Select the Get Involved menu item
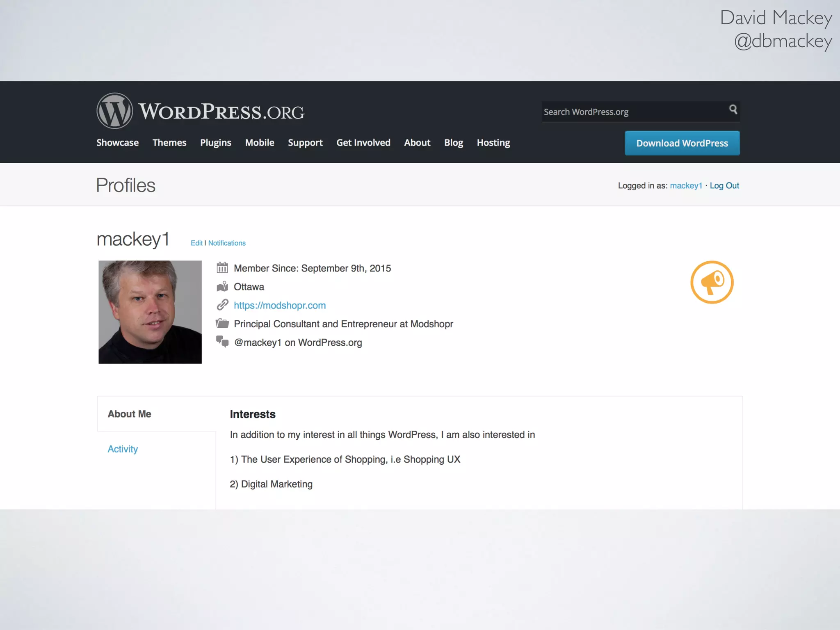The height and width of the screenshot is (630, 840). [x=363, y=143]
